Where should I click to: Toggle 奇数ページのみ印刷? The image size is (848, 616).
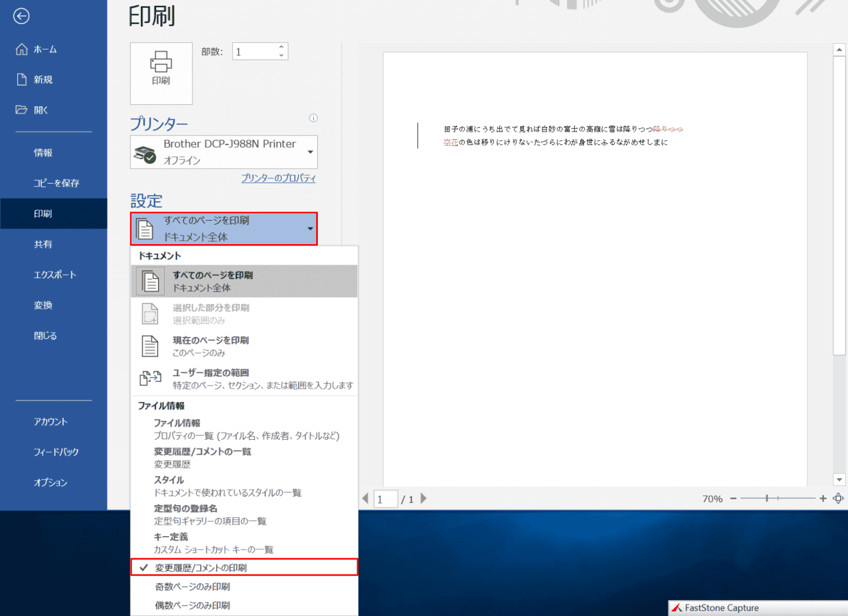[x=244, y=586]
